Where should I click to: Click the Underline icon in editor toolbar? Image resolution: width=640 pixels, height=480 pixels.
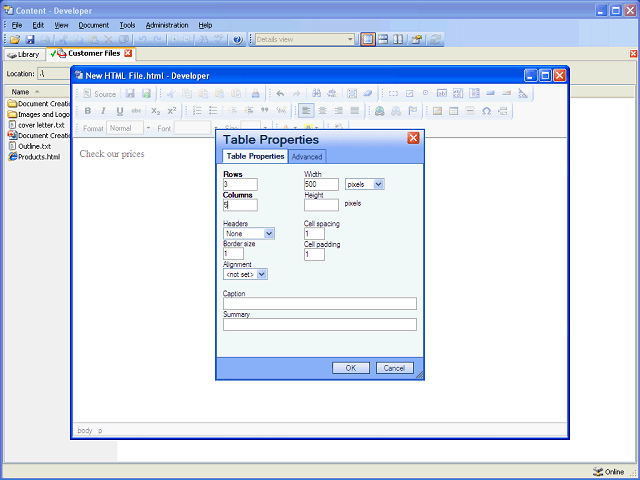pos(120,111)
